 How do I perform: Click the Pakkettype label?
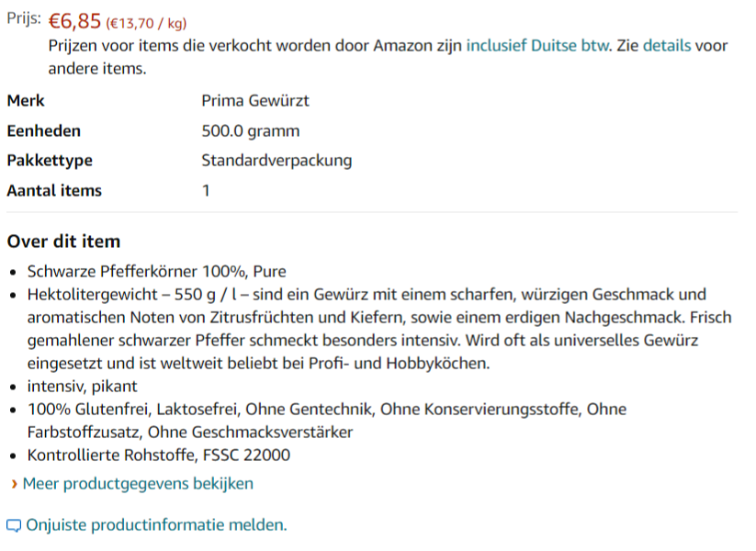50,161
